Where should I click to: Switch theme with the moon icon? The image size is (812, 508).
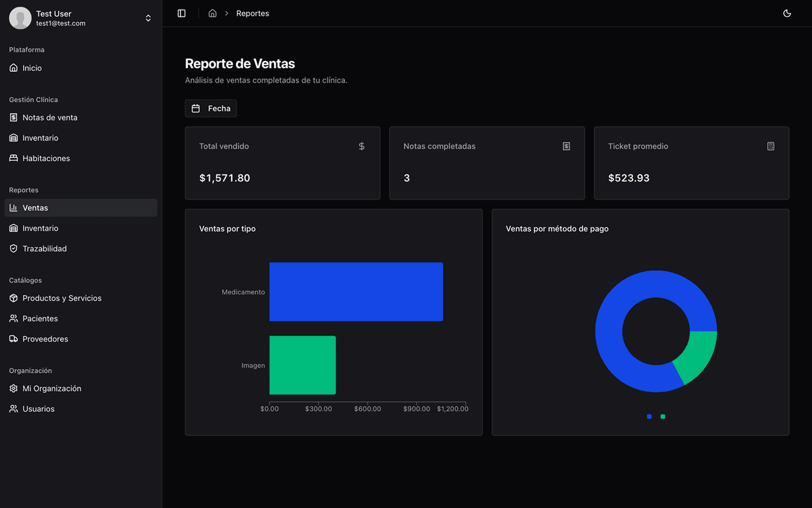787,14
